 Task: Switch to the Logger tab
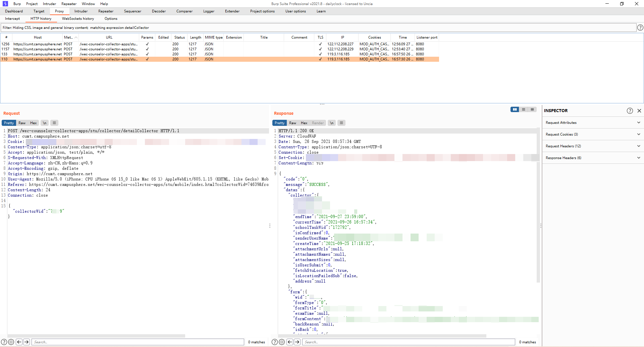[x=209, y=11]
